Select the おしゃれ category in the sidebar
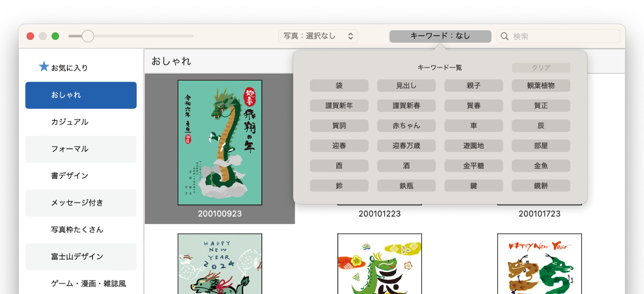 tap(81, 95)
